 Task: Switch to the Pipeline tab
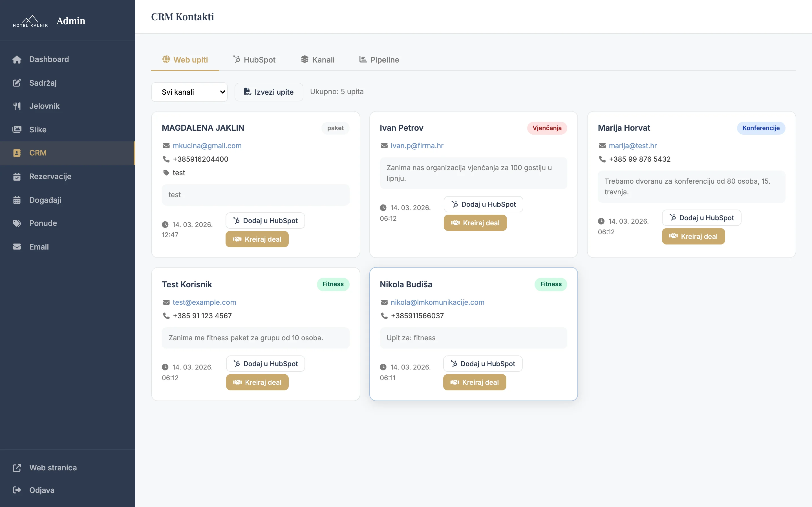click(x=379, y=59)
